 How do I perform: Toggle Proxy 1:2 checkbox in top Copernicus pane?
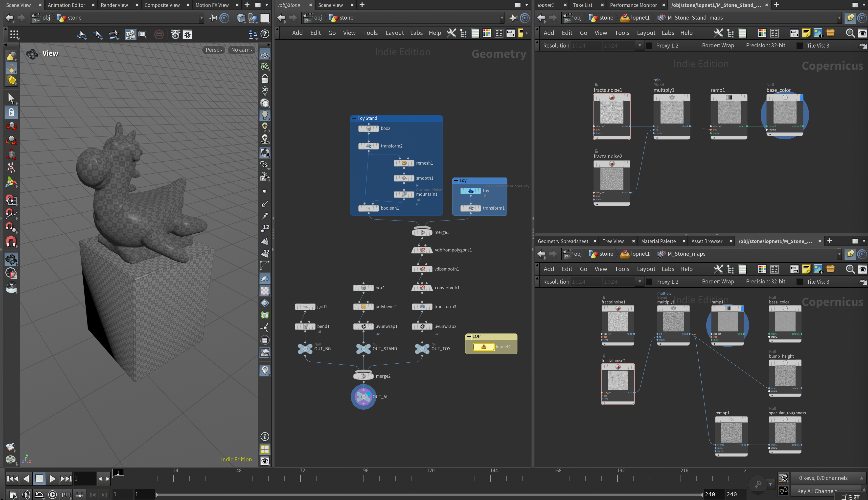click(x=649, y=46)
